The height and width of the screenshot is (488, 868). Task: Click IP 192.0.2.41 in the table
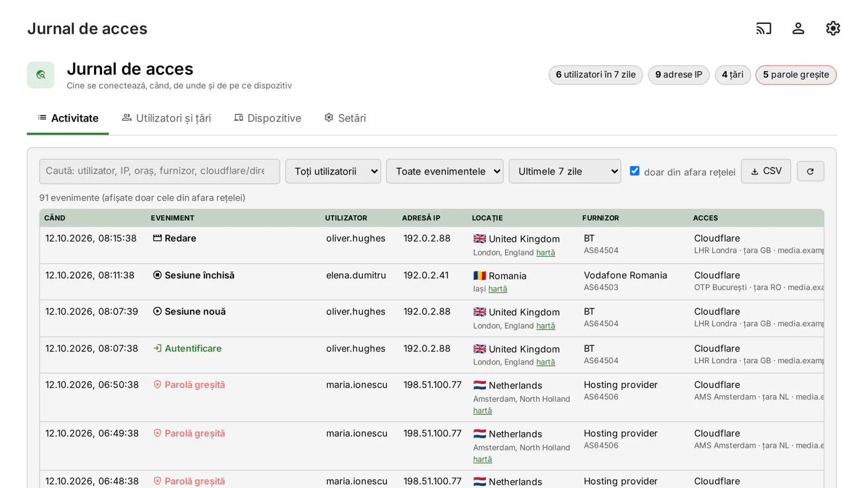pyautogui.click(x=426, y=275)
